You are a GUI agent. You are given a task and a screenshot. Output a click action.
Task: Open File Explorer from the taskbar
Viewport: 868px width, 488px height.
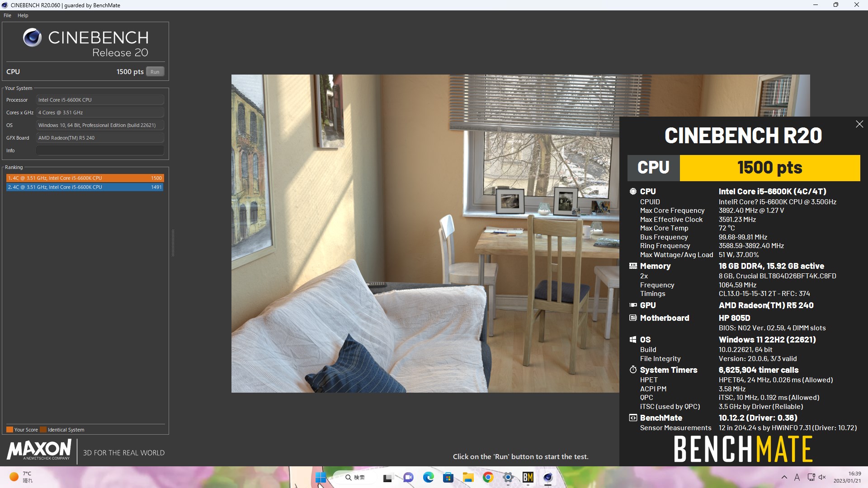coord(468,478)
